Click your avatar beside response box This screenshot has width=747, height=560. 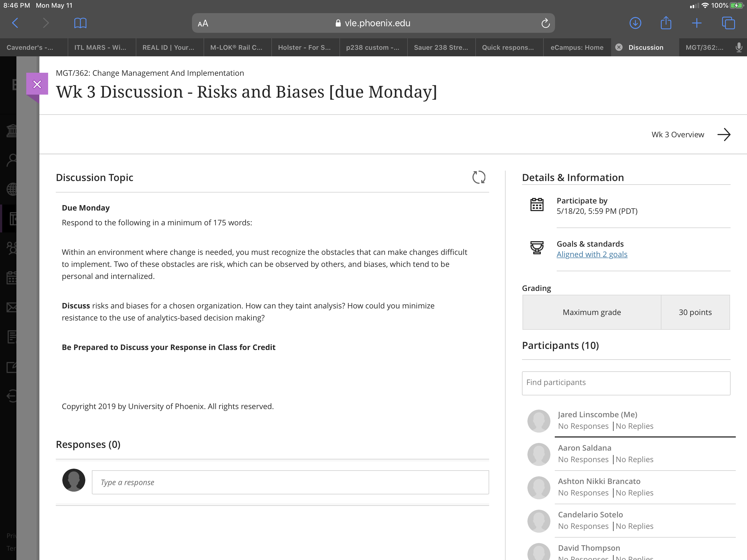point(74,480)
